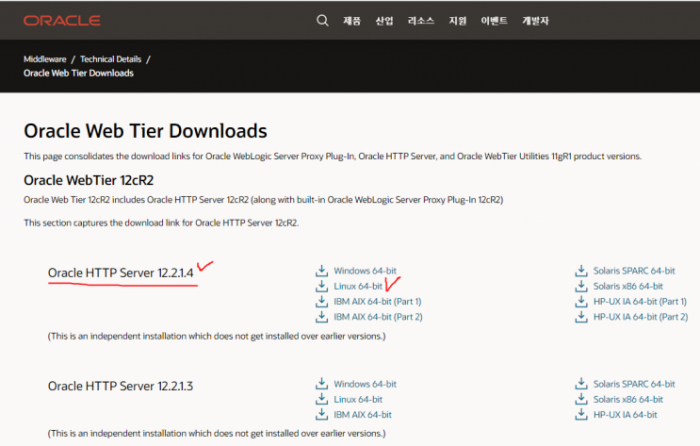Image resolution: width=700 pixels, height=446 pixels.
Task: Download IBM AIX 64-bit (Part 2) link
Action: click(x=378, y=317)
